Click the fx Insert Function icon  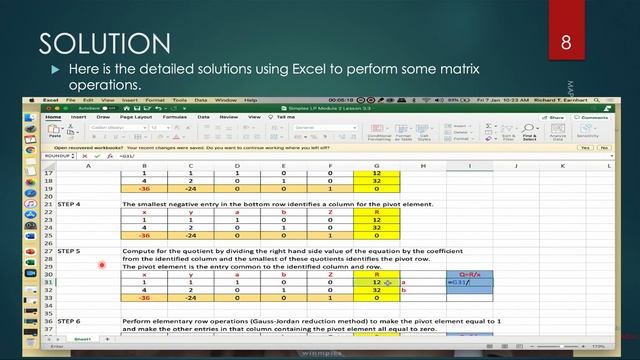[109, 156]
